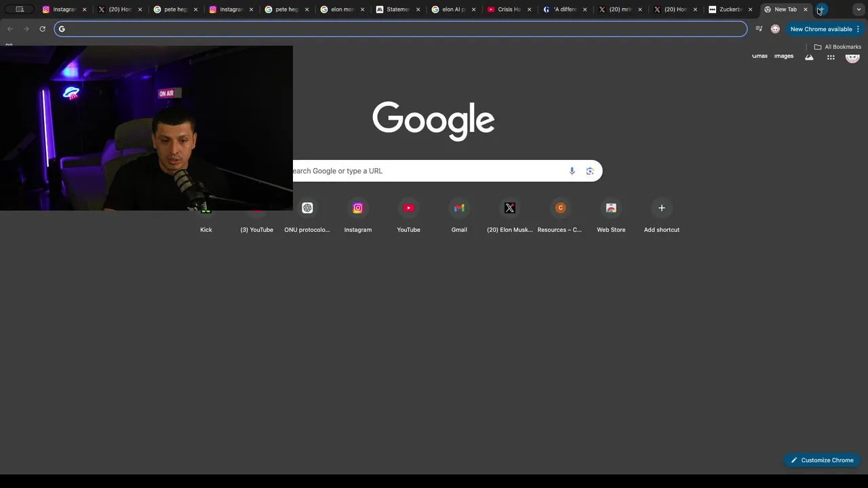
Task: Select the elon AI tab
Action: point(454,9)
